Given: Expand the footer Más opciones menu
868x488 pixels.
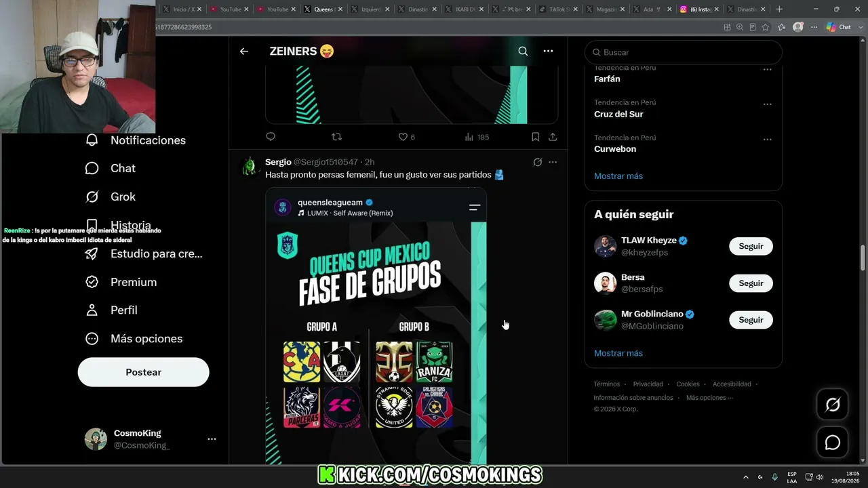Looking at the screenshot, I should 709,398.
